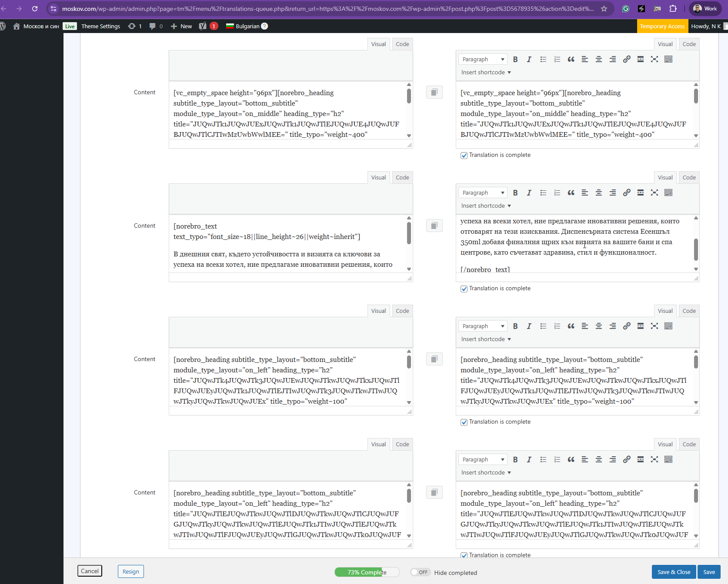Switch third original editor to Visual tab
The height and width of the screenshot is (584, 728).
click(x=378, y=311)
